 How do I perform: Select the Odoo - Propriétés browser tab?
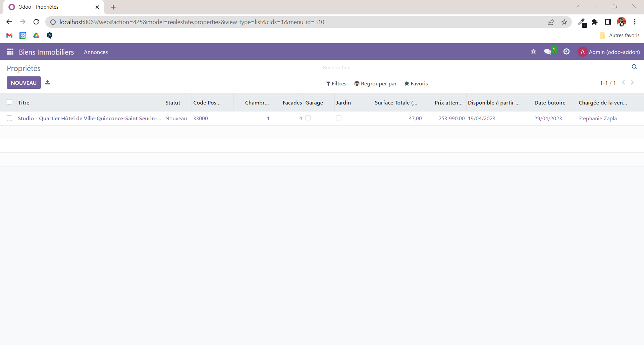54,7
